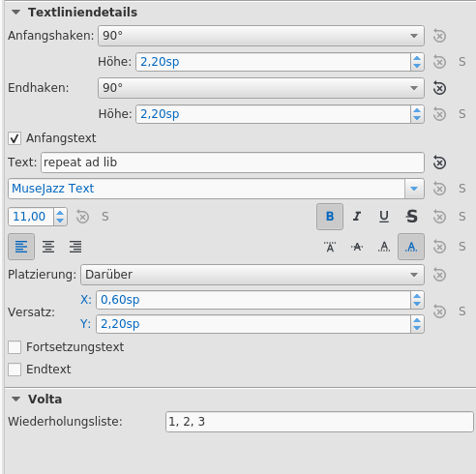Uncheck the Anfangstext checkbox

tap(15, 138)
